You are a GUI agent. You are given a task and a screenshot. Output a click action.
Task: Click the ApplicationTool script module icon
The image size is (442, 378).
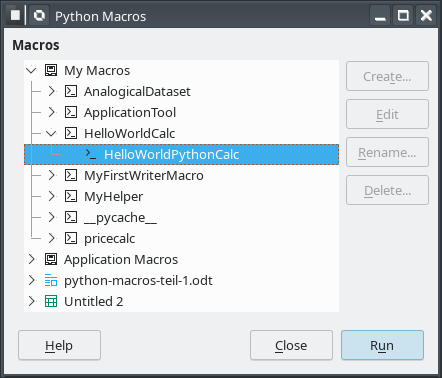click(x=71, y=112)
